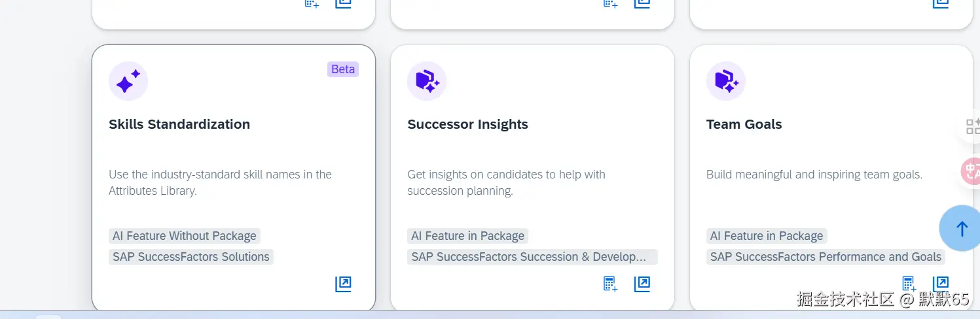Click the Beta badge on Skills Standardization
Image resolution: width=980 pixels, height=319 pixels.
[x=343, y=69]
